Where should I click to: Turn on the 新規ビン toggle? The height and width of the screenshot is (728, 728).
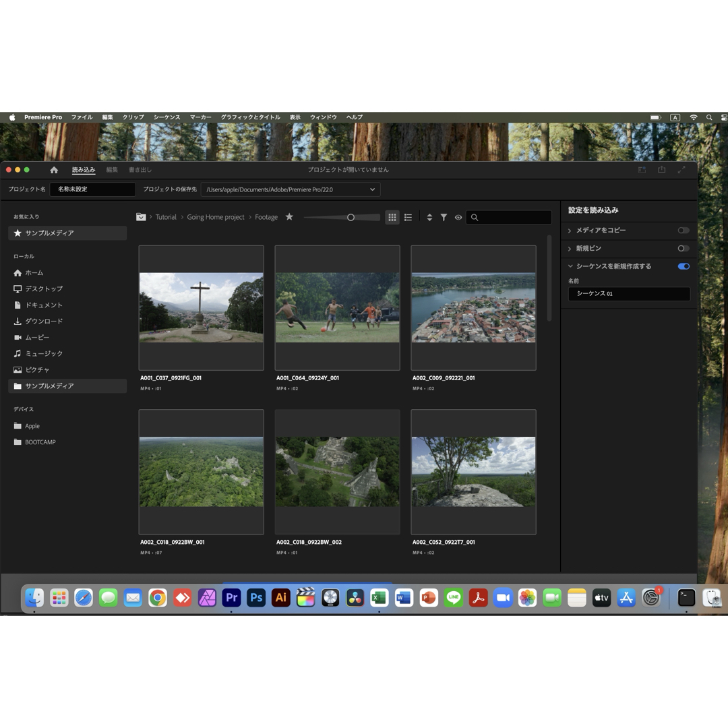[683, 249]
